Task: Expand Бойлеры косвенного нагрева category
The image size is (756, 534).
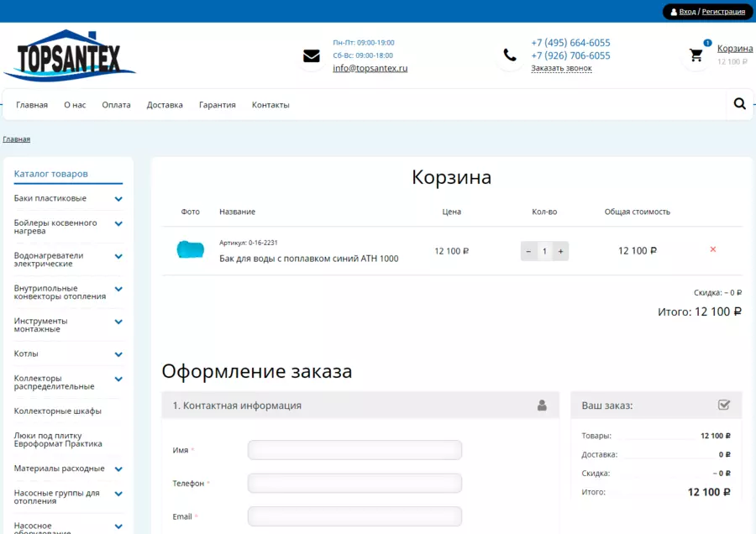Action: [x=118, y=223]
